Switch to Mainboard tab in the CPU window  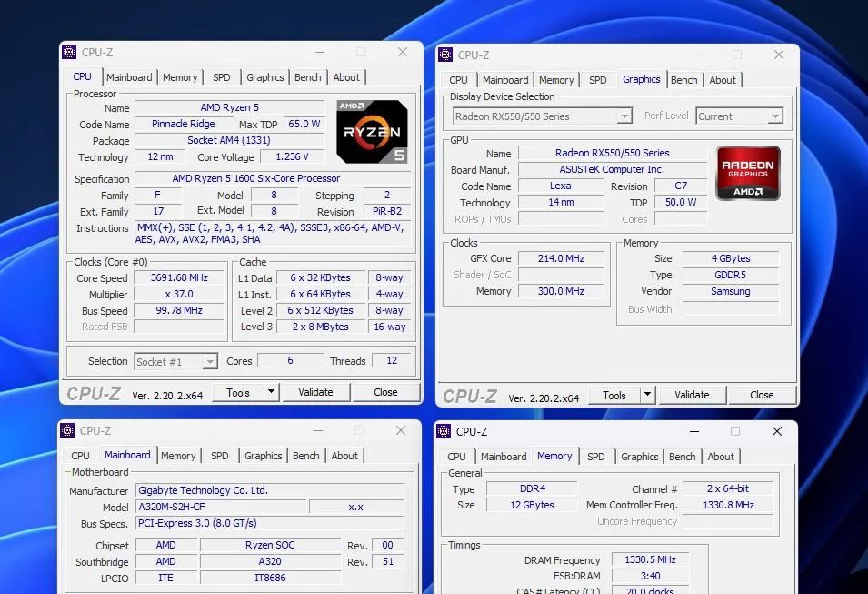click(129, 77)
